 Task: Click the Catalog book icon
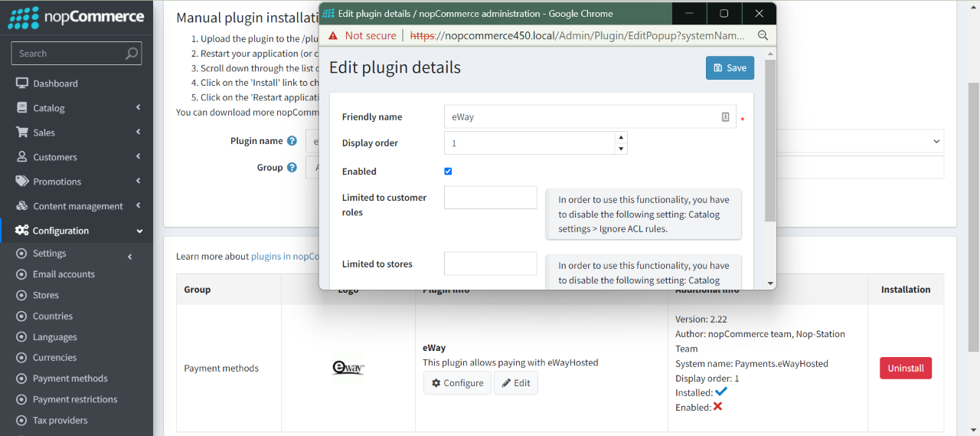[22, 108]
